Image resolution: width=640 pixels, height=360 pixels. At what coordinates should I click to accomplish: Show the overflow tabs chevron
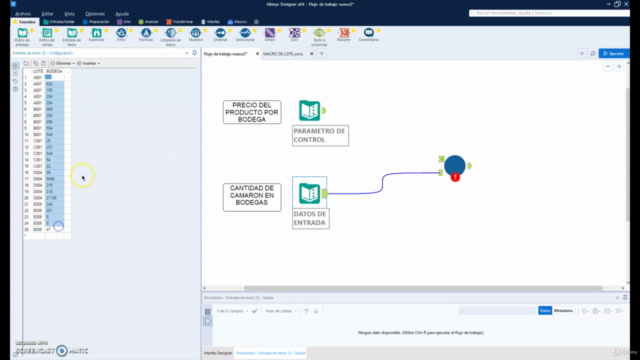click(x=582, y=53)
